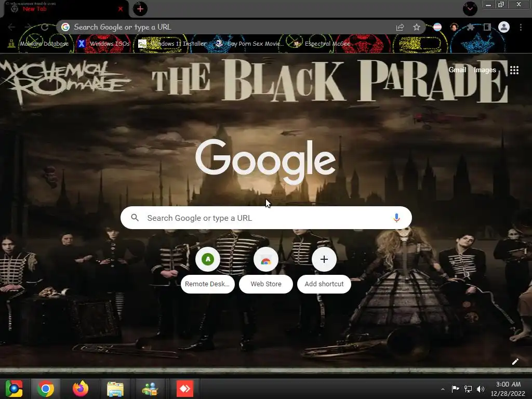Open the Windows 11 Installer bookmark
The image size is (532, 399).
(172, 44)
